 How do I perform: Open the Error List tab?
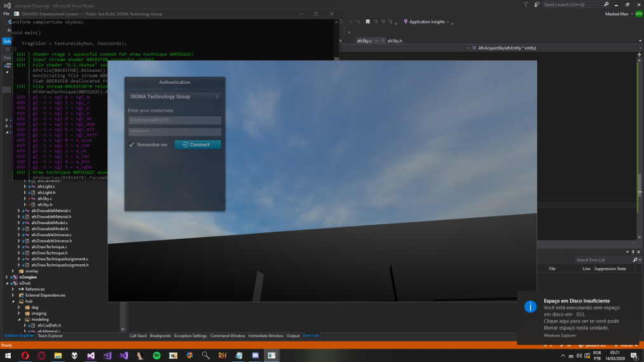[310, 336]
